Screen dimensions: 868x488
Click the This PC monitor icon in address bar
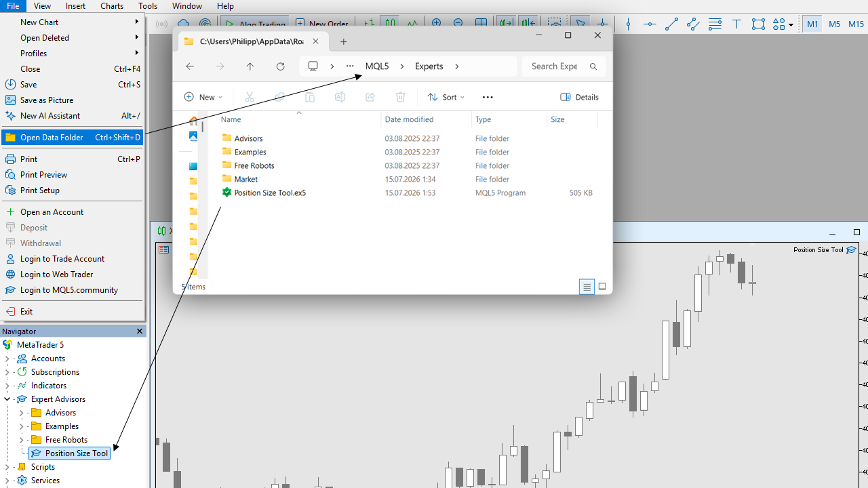click(313, 66)
